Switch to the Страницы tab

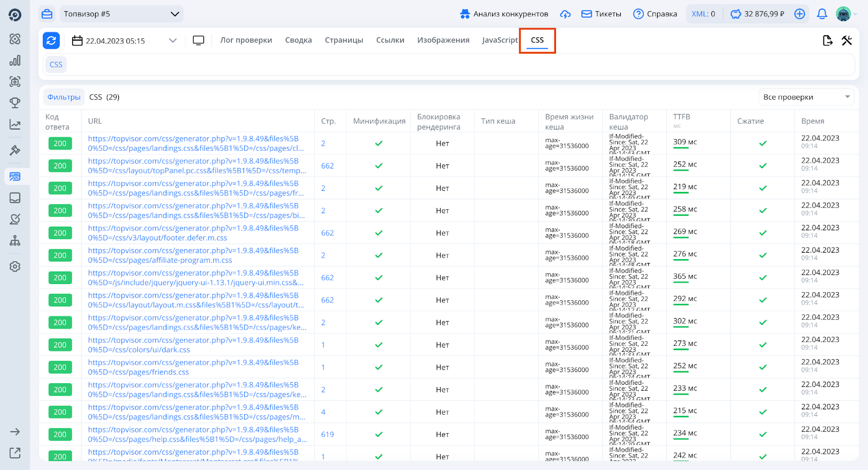click(x=344, y=40)
